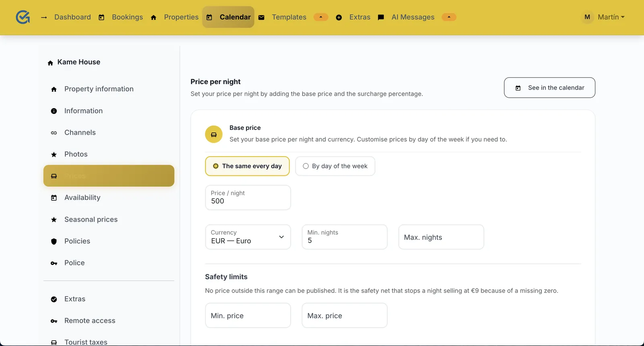
Task: Click the star icon beside Photos
Action: pos(54,154)
